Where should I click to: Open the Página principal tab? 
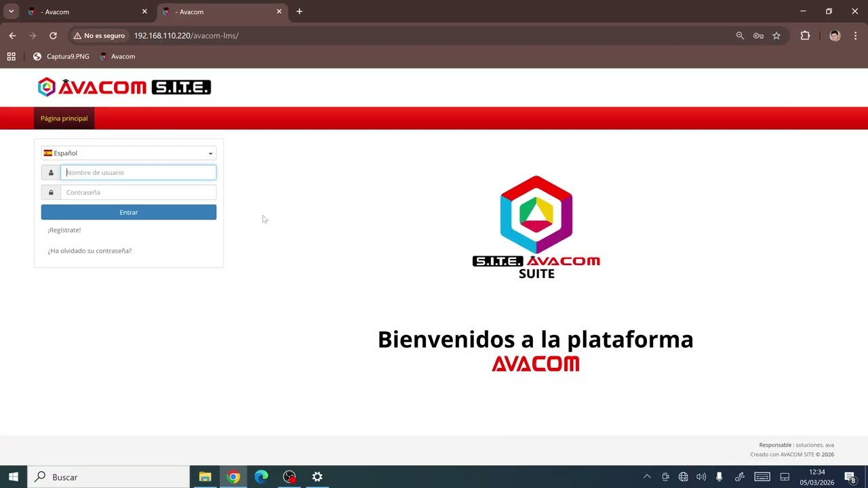click(64, 119)
